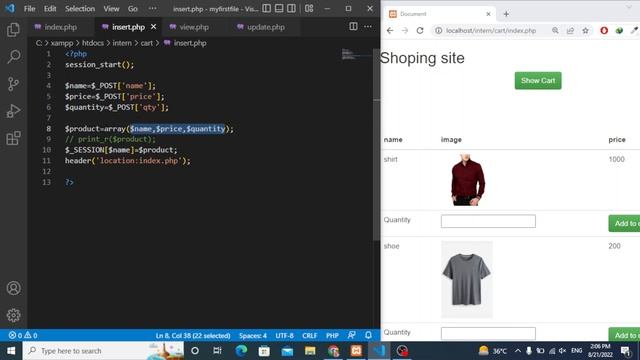Open the Selection menu

80,9
